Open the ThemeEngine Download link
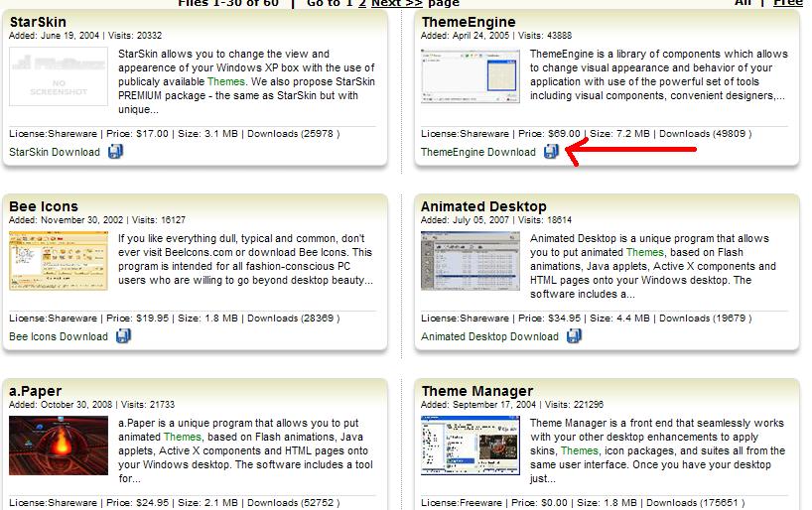Image resolution: width=812 pixels, height=510 pixels. point(478,152)
